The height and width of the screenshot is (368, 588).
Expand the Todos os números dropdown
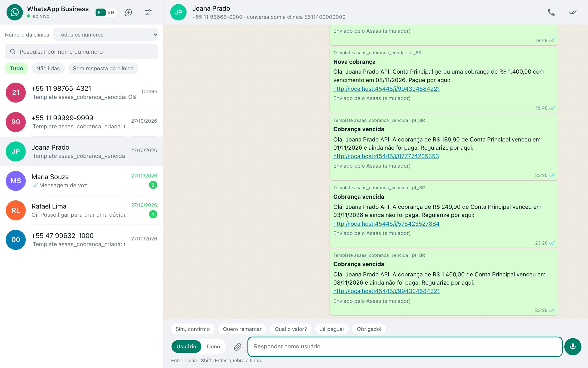point(105,35)
